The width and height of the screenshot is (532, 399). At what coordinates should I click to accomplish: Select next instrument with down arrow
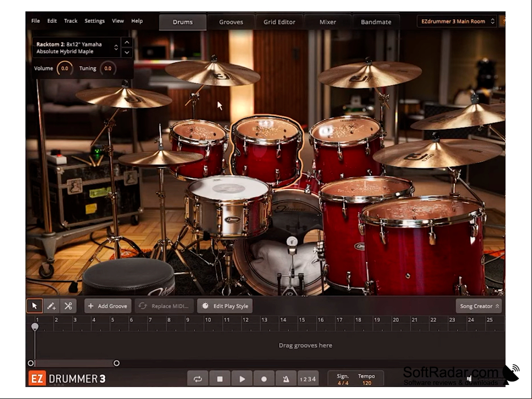click(x=127, y=52)
